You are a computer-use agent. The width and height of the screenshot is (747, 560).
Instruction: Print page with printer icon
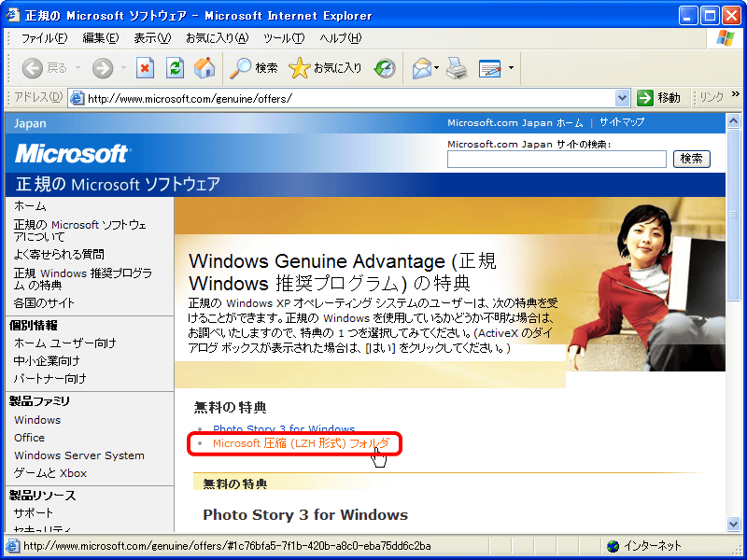[457, 68]
